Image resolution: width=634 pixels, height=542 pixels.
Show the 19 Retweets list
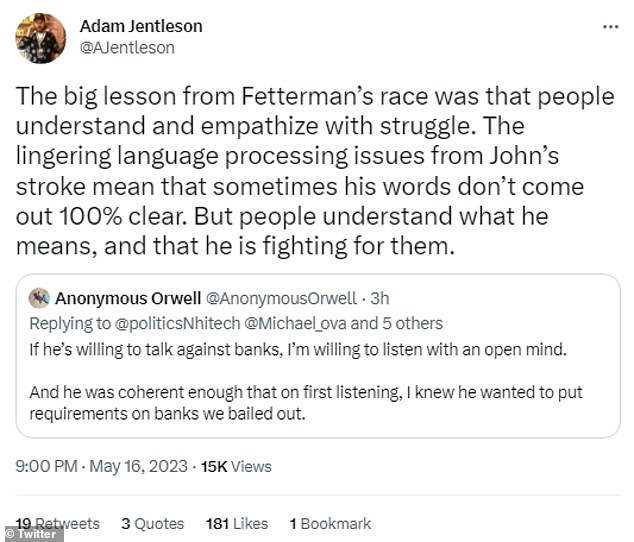pos(58,523)
